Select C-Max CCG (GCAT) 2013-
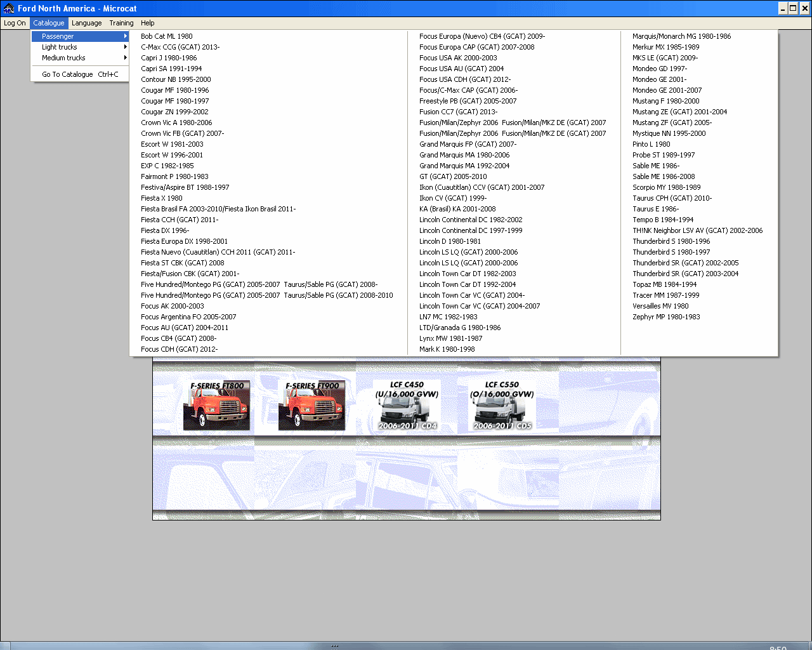The height and width of the screenshot is (650, 812). point(180,47)
